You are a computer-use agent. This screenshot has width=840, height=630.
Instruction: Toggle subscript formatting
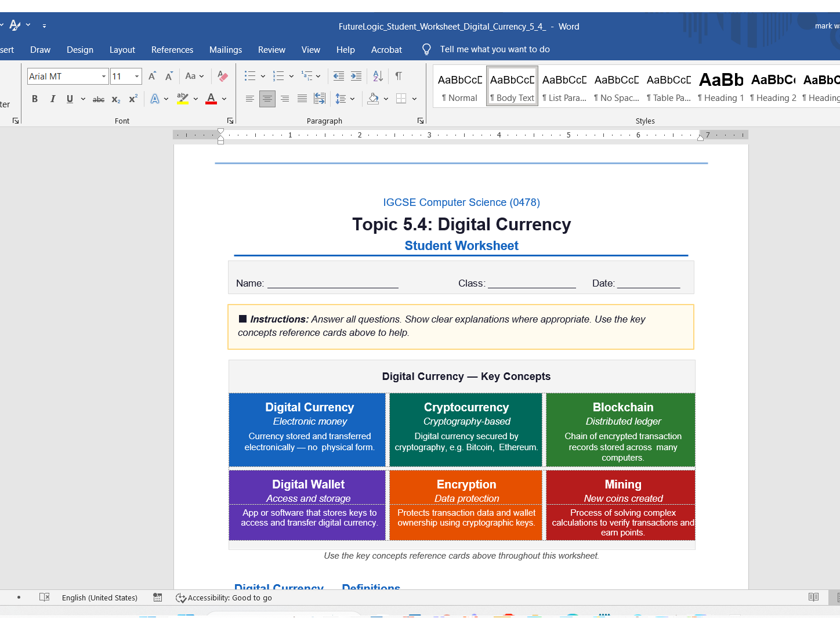coord(116,99)
